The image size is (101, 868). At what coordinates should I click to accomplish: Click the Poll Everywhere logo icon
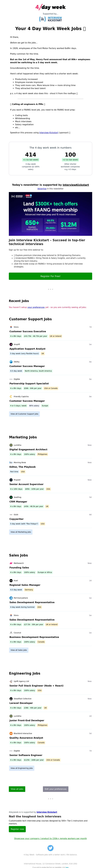coord(11,598)
